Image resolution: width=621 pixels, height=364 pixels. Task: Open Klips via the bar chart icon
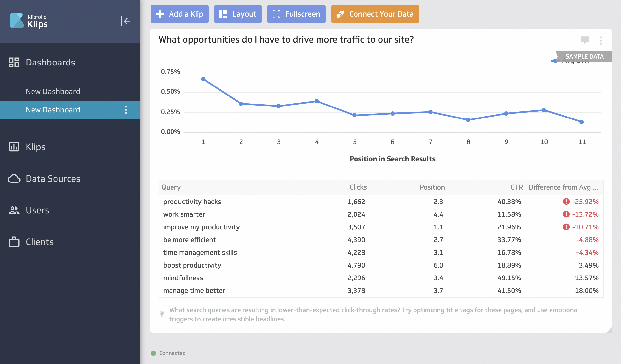(14, 147)
